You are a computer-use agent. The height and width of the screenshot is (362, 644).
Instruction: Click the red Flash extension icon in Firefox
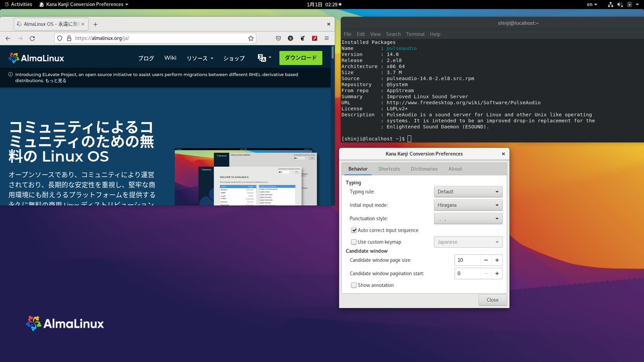(x=315, y=39)
